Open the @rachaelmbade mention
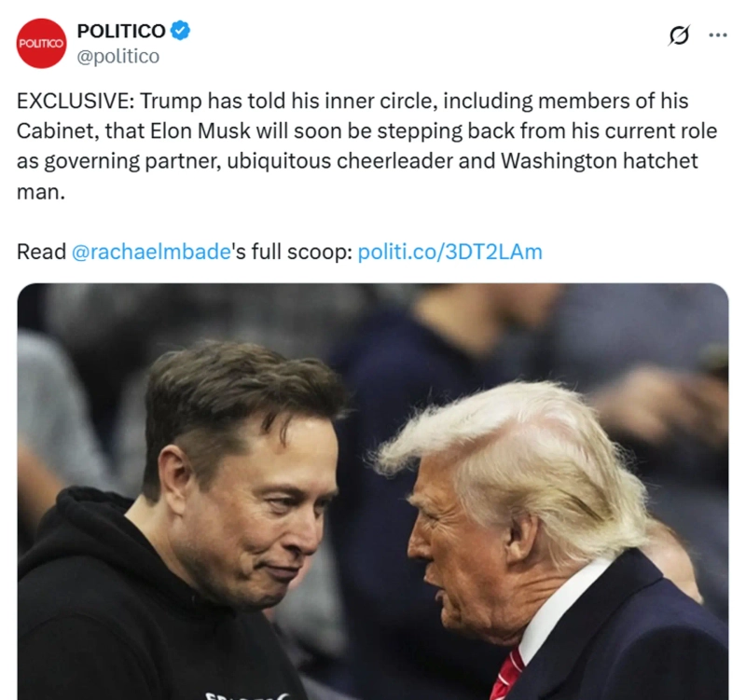The width and height of the screenshot is (746, 700). tap(151, 252)
